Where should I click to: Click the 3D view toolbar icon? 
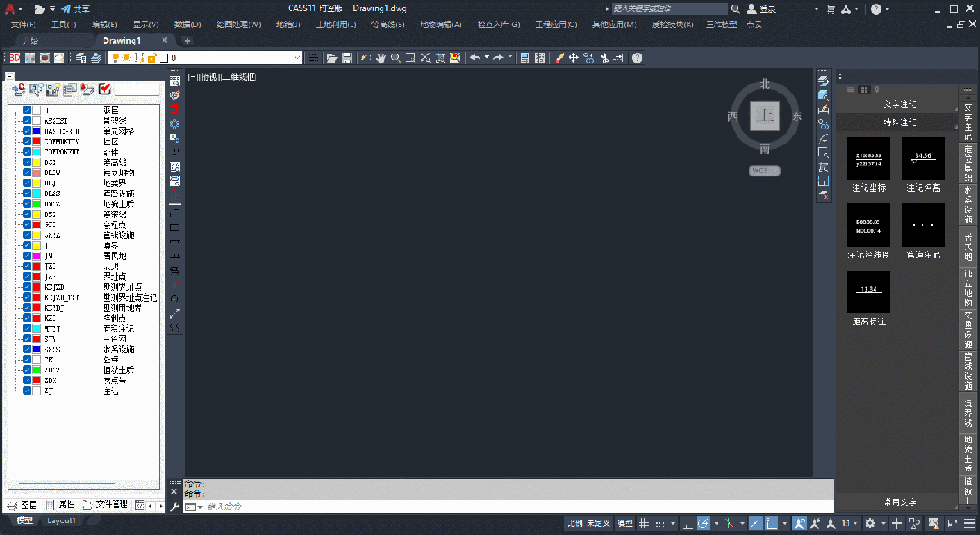15,57
